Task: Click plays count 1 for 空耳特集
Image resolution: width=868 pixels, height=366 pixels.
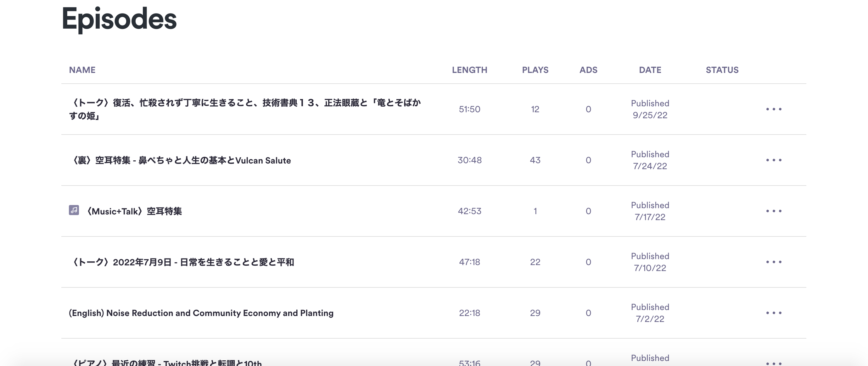Action: coord(535,211)
